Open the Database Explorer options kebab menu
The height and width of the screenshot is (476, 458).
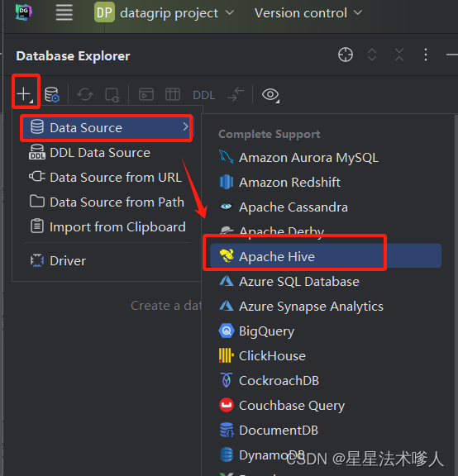click(x=426, y=55)
